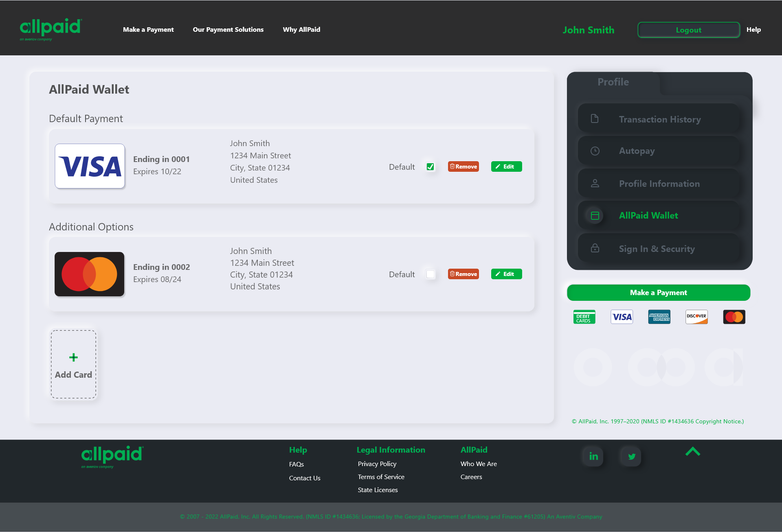Check Default checkbox for card 0002
Screen dimensions: 782x532
coord(430,274)
